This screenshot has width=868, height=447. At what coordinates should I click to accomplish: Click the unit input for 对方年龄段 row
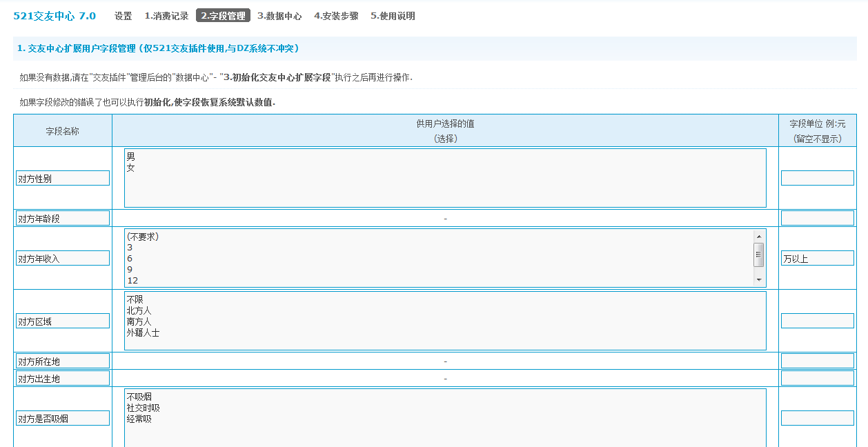[818, 218]
